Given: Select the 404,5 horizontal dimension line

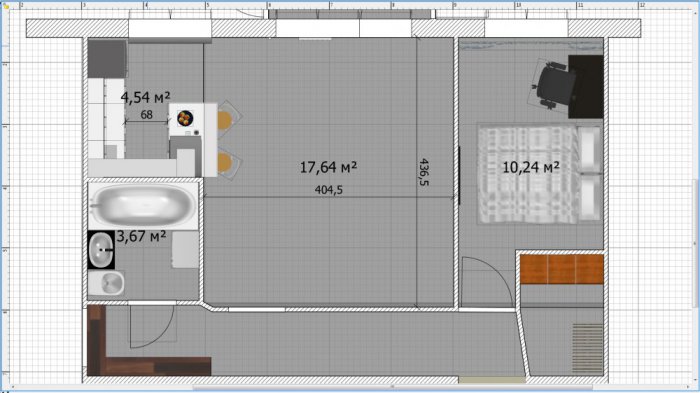Looking at the screenshot, I should tap(329, 196).
